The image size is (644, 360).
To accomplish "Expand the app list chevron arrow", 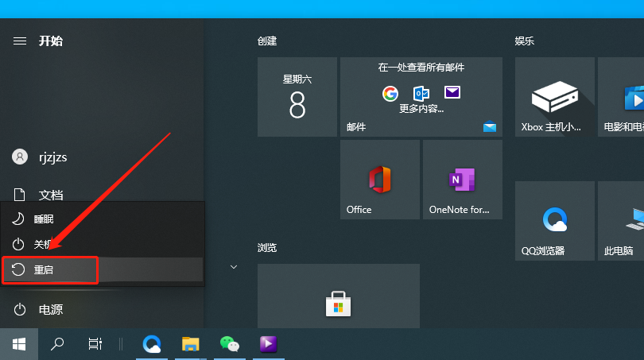I will [x=234, y=267].
